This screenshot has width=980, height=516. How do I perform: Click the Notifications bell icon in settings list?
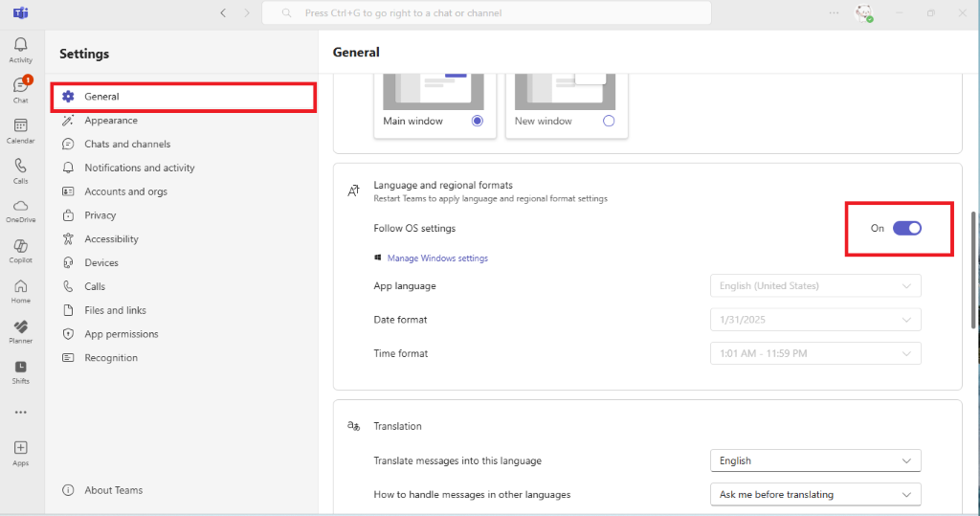(x=68, y=168)
